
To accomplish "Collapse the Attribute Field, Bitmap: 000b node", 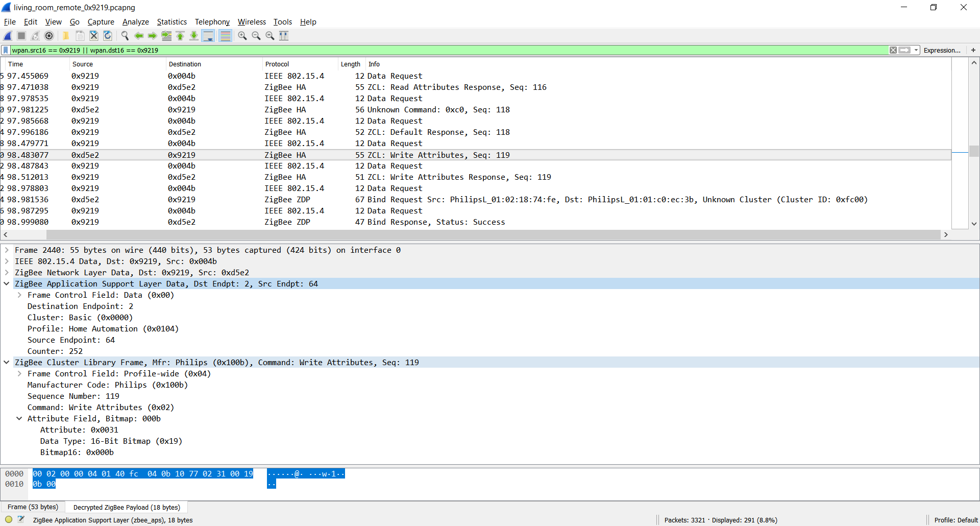I will (19, 419).
